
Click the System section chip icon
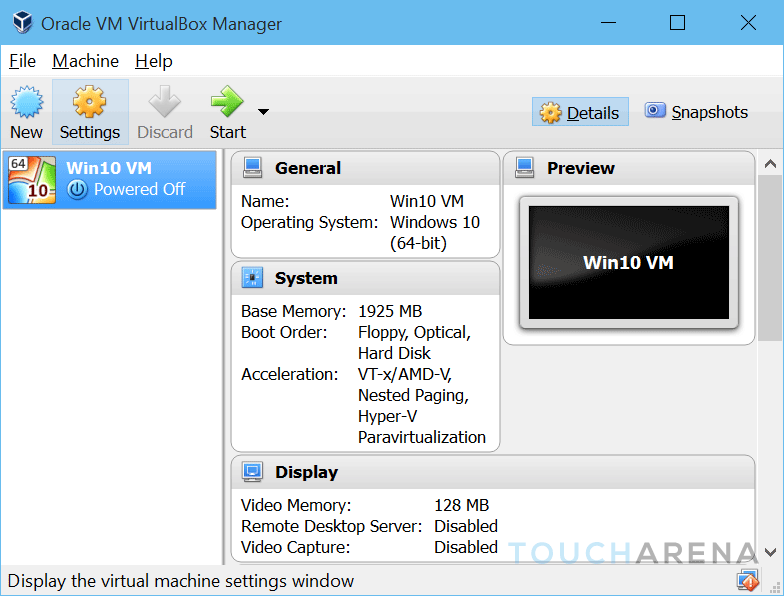coord(252,278)
